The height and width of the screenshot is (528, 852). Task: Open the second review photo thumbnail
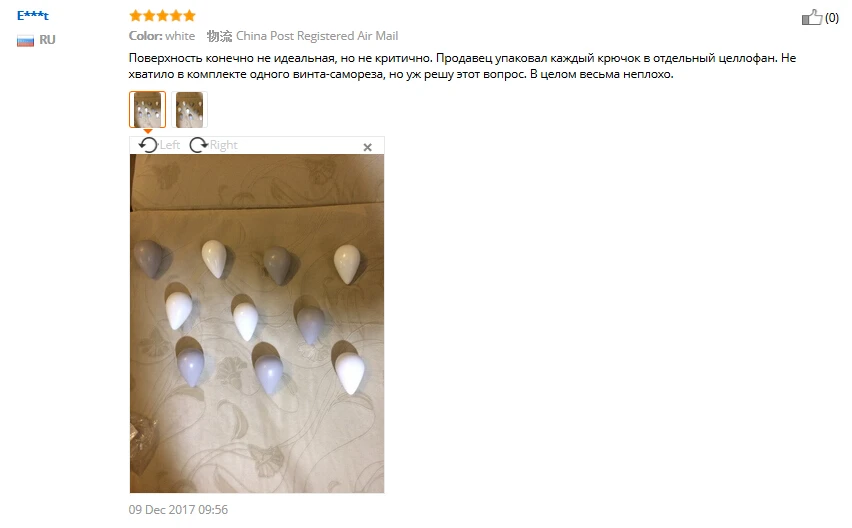coord(189,109)
